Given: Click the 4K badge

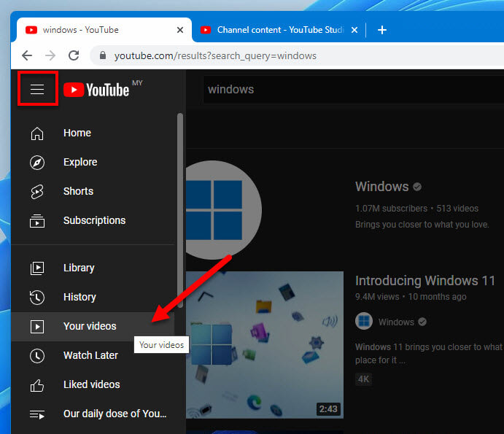Looking at the screenshot, I should 363,379.
